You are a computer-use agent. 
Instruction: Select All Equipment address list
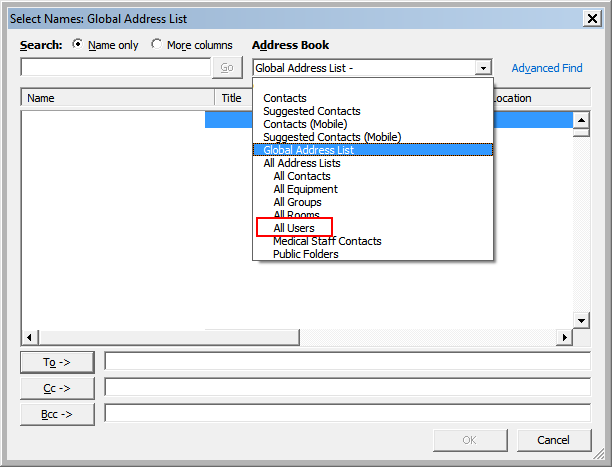tap(305, 189)
